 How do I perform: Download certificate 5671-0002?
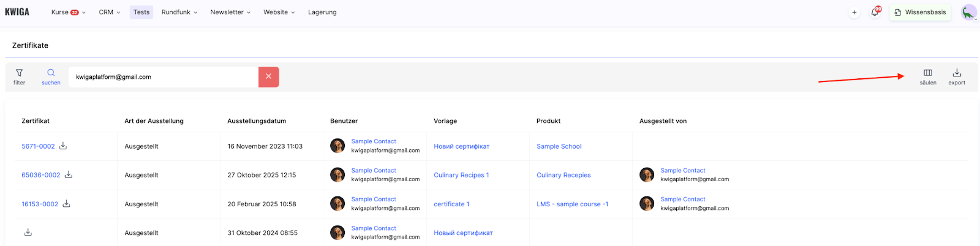point(63,146)
